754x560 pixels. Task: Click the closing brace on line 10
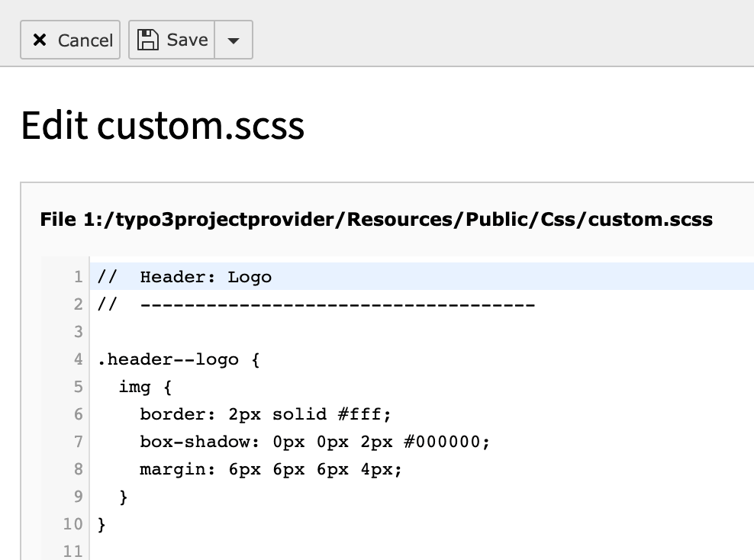(102, 525)
